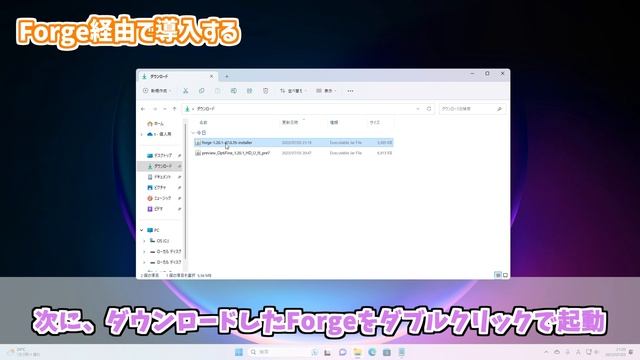Open the 並べ替え sort dropdown
Viewport: 640px width, 360px height.
[292, 91]
